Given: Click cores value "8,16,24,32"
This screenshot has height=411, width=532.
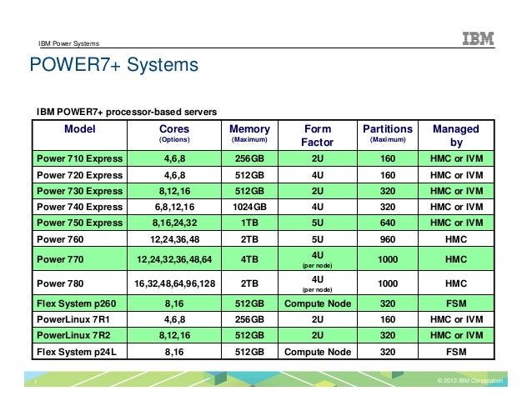Looking at the screenshot, I should 174,223.
